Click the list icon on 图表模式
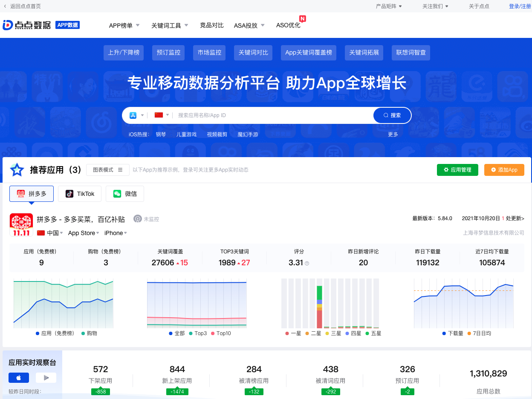Screen dimensions: 532x399 tap(120, 169)
